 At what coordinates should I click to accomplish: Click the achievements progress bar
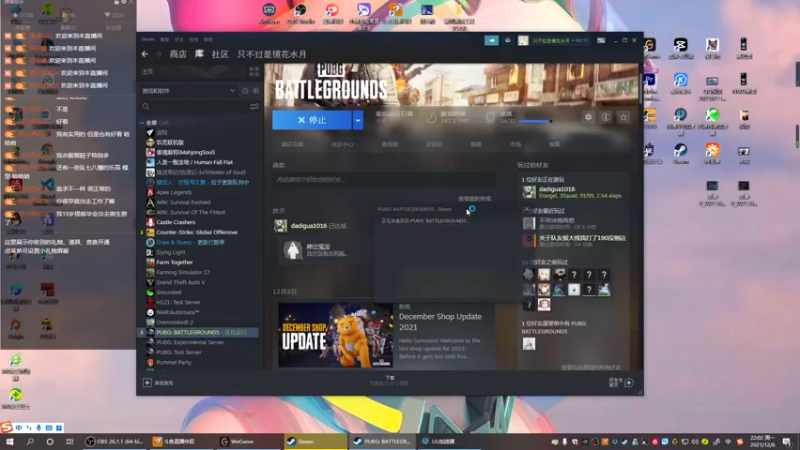pyautogui.click(x=535, y=121)
